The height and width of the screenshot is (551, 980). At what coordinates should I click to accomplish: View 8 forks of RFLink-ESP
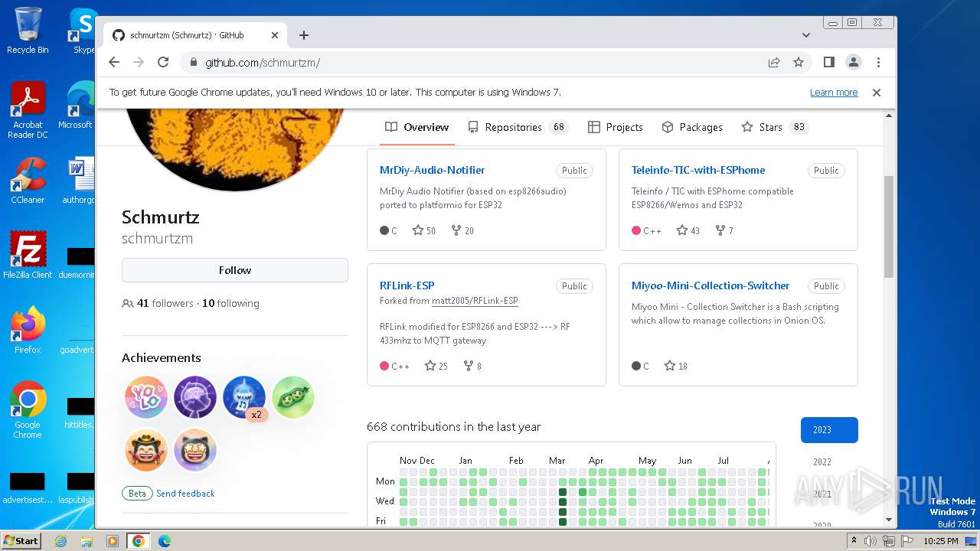click(x=472, y=366)
